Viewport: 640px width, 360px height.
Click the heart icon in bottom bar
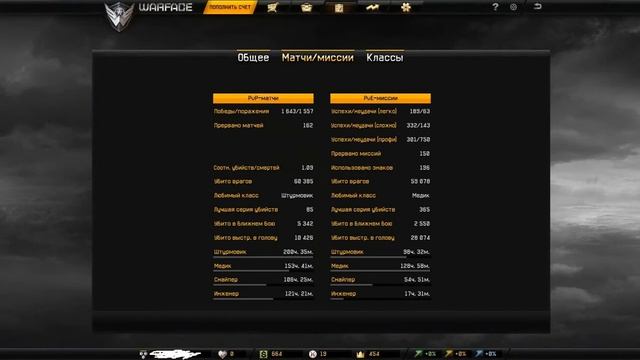222,354
